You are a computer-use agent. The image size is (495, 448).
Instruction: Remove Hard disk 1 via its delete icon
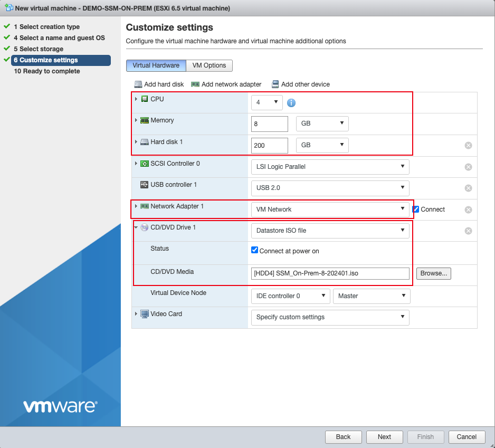coord(468,145)
